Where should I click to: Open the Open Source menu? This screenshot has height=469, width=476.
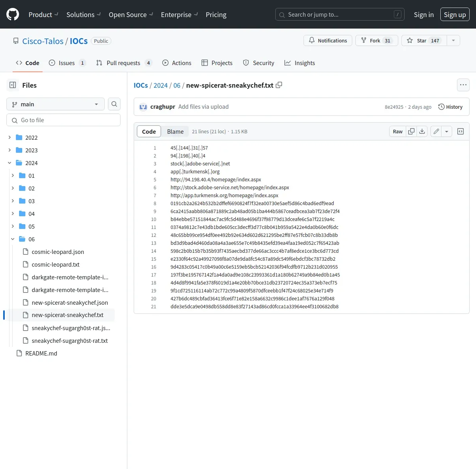pyautogui.click(x=131, y=15)
